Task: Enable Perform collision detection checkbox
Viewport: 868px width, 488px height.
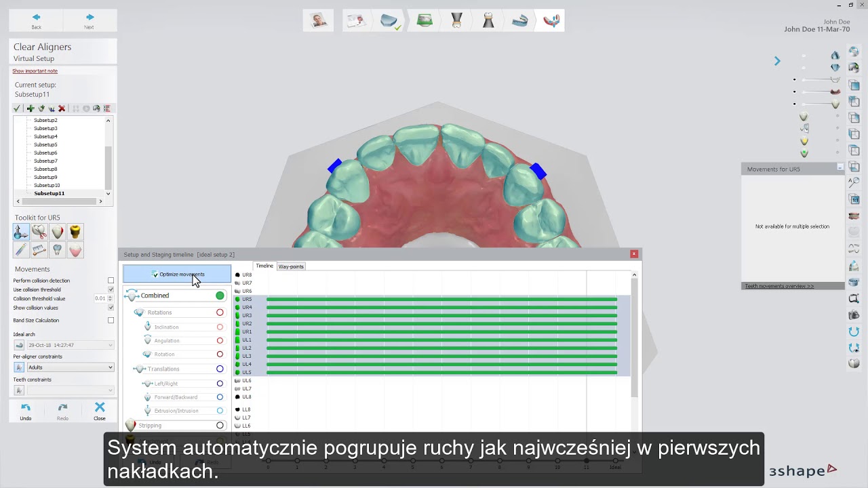Action: click(111, 281)
